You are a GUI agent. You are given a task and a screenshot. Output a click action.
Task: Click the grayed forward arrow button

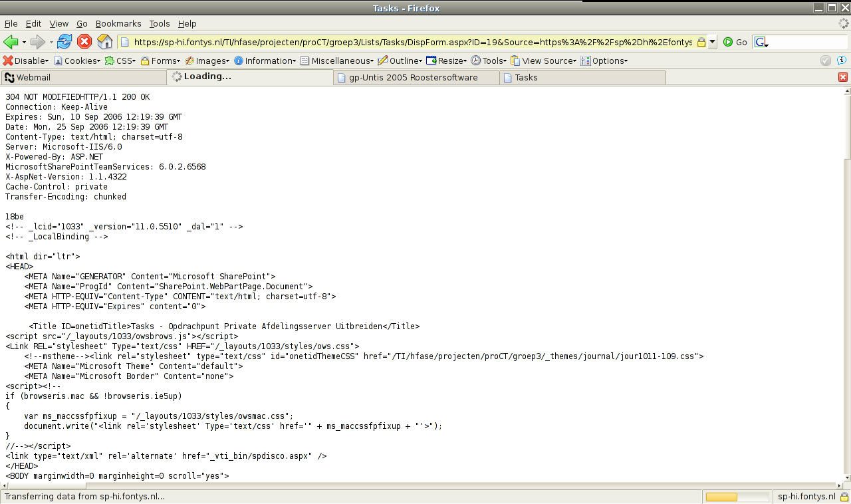pos(38,42)
